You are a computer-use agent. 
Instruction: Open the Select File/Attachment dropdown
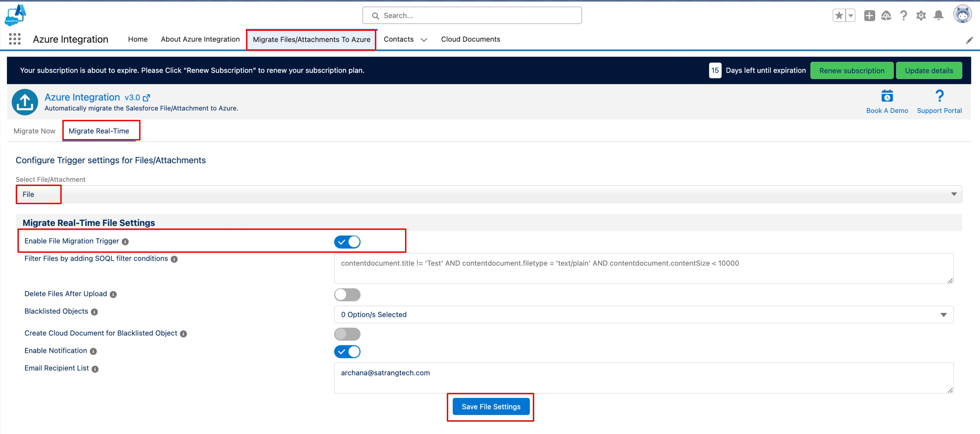click(489, 194)
